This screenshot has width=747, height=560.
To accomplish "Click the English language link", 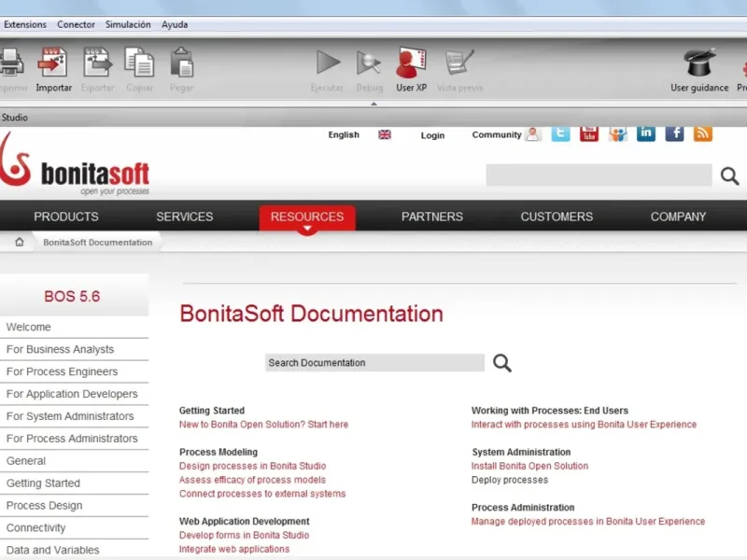I will click(x=344, y=134).
